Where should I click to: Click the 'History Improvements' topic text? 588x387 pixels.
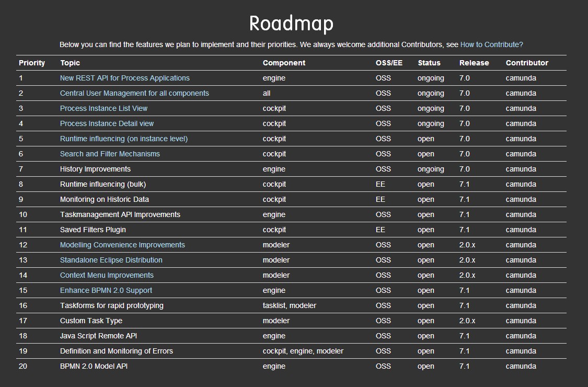click(x=95, y=169)
